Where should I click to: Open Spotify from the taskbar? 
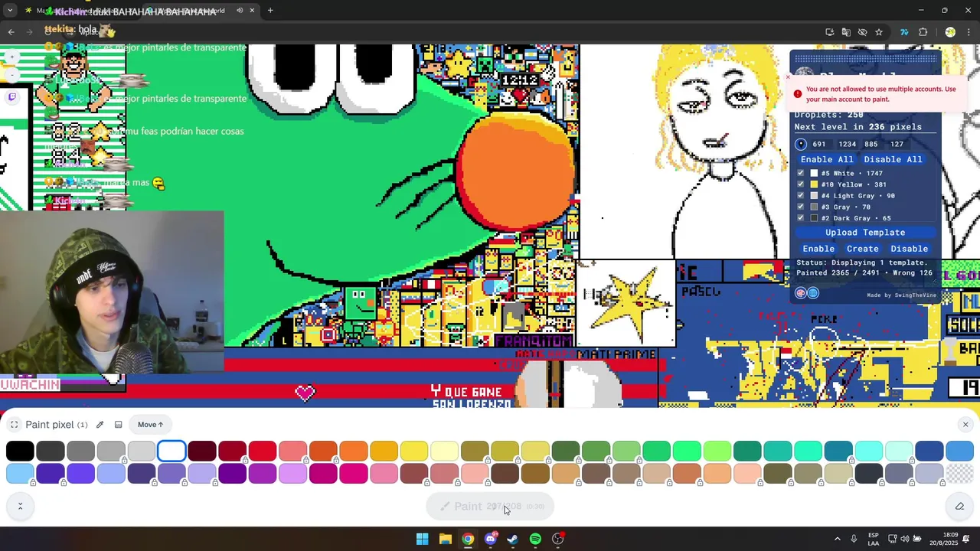tap(535, 540)
